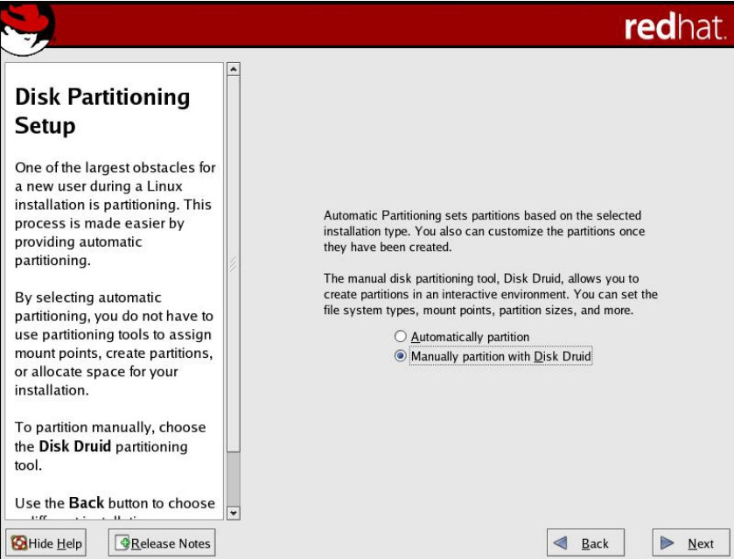Image resolution: width=734 pixels, height=560 pixels.
Task: Click the redhat wordmark in header
Action: click(675, 27)
